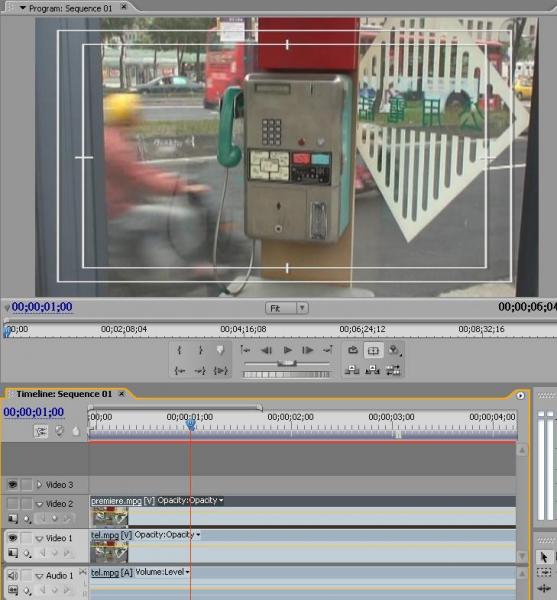Toggle the Safe Margins button

[x=373, y=350]
